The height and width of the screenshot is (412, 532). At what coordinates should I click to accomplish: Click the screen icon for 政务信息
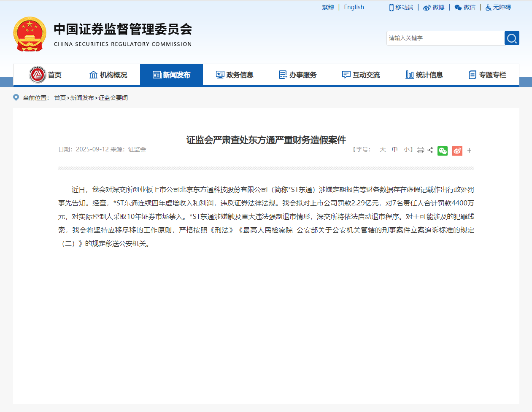coord(220,75)
